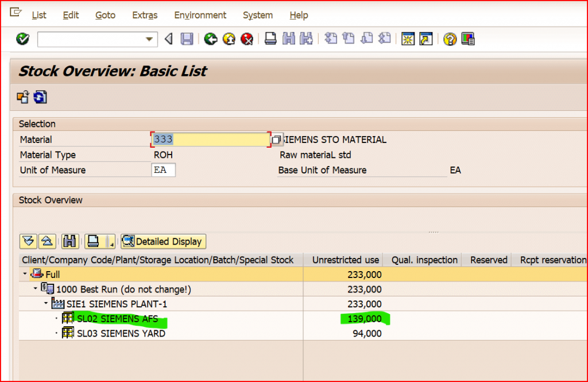Screen dimensions: 588x382
Task: Collapse the command field with the triangle
Action: (169, 38)
